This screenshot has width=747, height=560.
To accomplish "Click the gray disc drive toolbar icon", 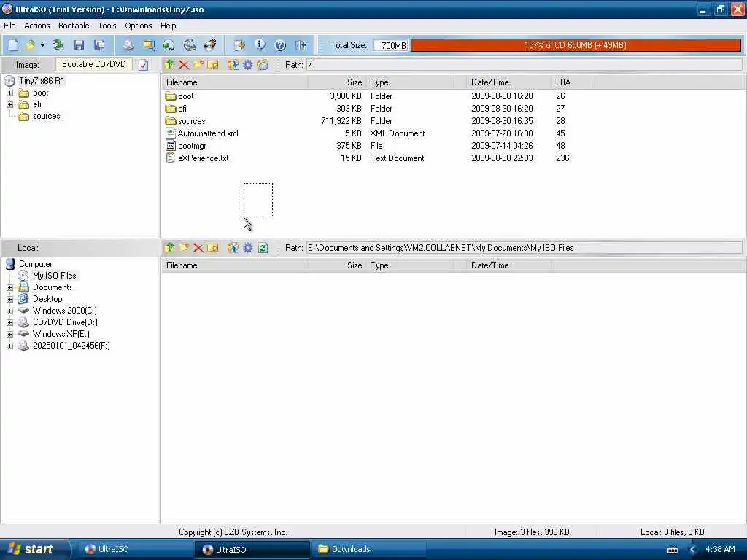I will pyautogui.click(x=189, y=45).
